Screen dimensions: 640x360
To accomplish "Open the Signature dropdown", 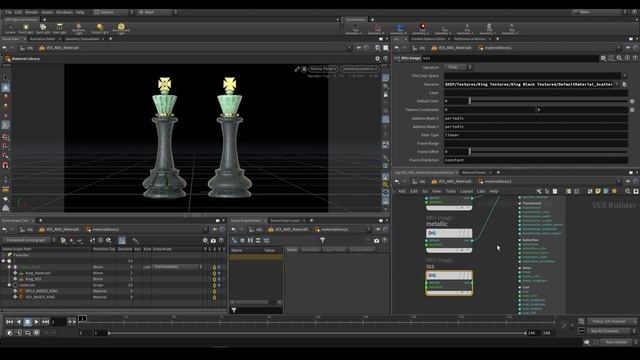I will [458, 67].
